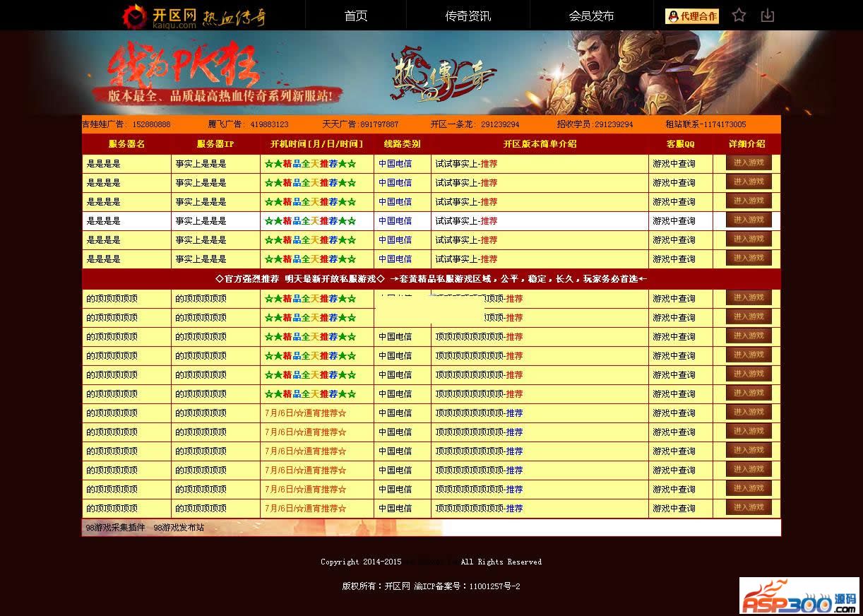Click the 线路类别 column header

pyautogui.click(x=402, y=144)
